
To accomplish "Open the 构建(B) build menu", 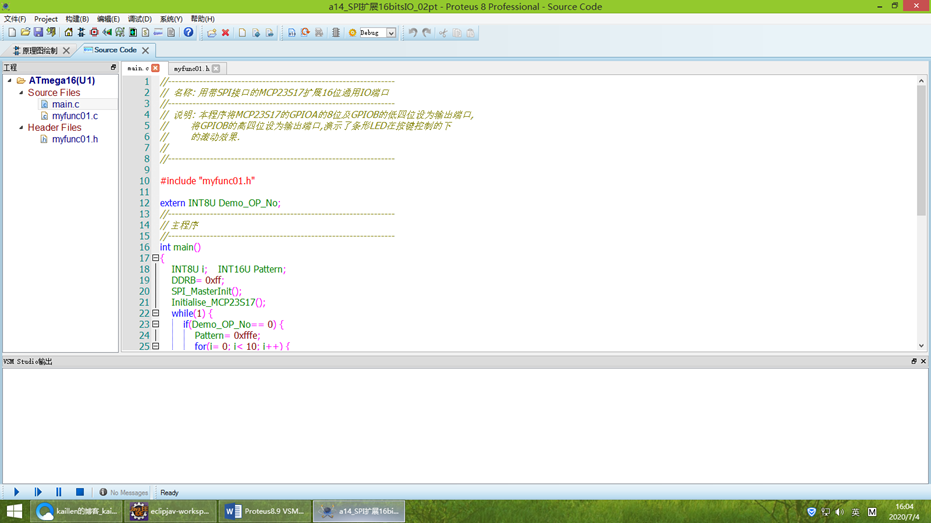I will tap(77, 19).
